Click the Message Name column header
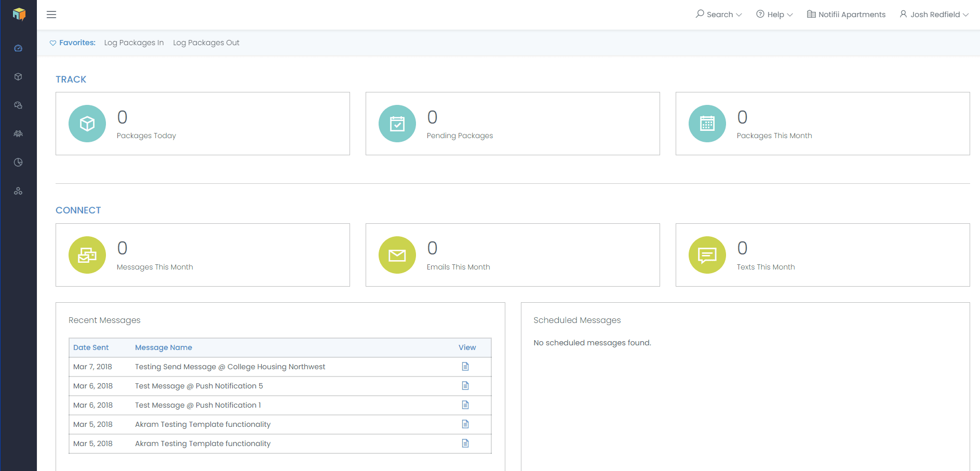Screen dimensions: 980x471 tap(164, 347)
